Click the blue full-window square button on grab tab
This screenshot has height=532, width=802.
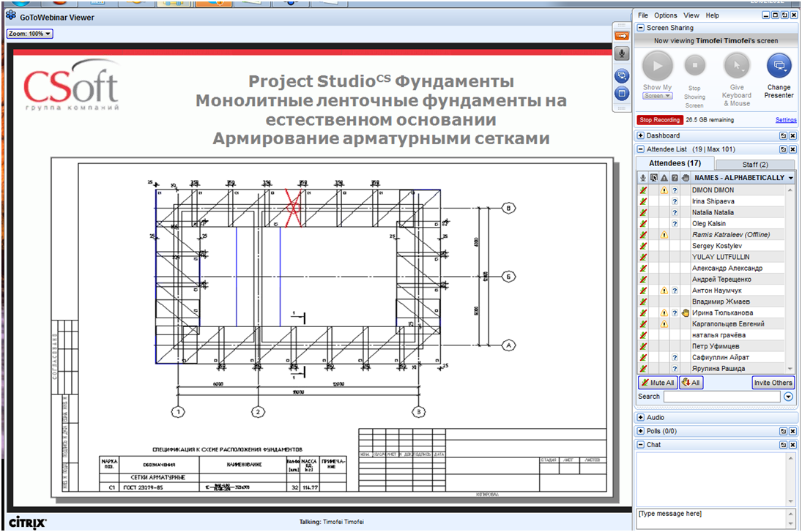[x=621, y=94]
